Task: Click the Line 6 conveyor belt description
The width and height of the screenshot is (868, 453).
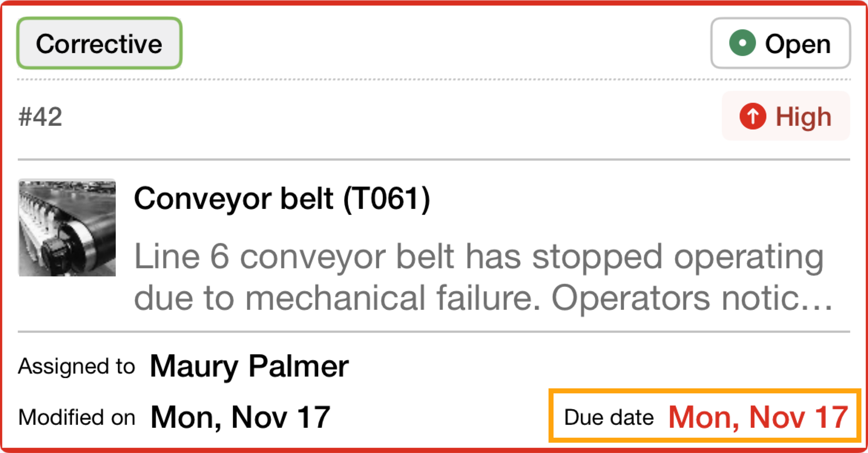Action: tap(479, 257)
